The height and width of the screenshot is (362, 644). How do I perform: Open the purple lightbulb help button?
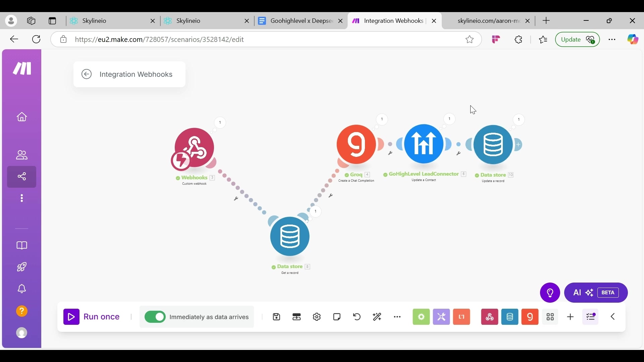pos(550,293)
